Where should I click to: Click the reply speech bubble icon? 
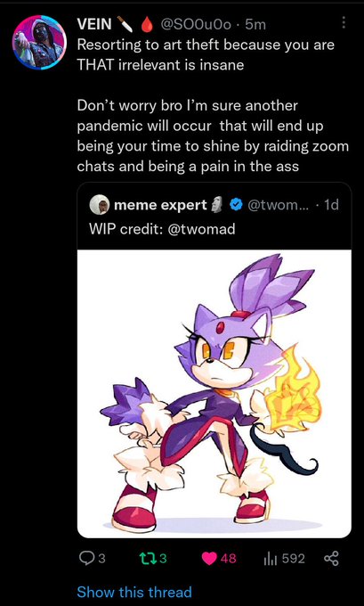(x=85, y=558)
